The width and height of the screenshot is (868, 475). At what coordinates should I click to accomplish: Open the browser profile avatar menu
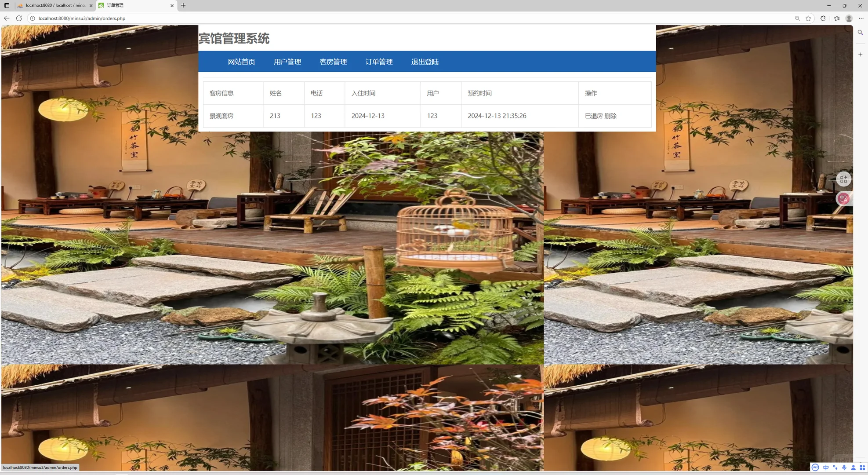click(849, 18)
